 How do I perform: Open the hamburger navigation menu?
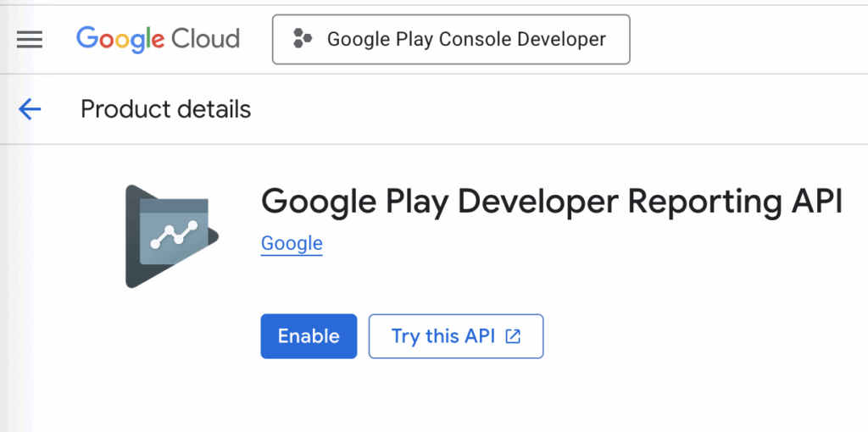[30, 39]
